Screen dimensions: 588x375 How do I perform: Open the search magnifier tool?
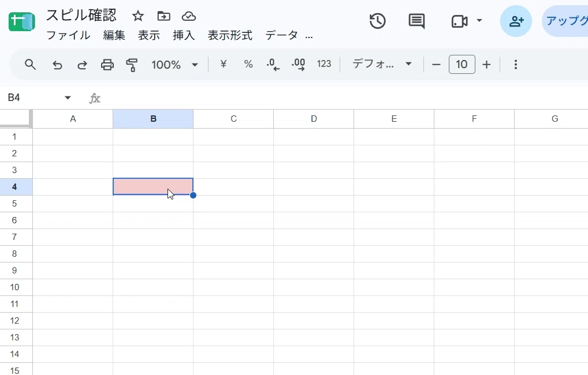pyautogui.click(x=31, y=65)
